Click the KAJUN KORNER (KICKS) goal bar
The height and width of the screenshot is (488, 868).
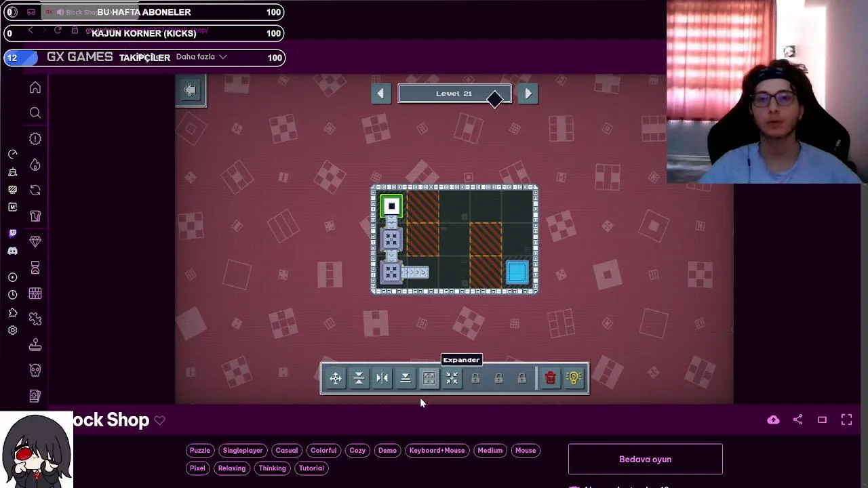pyautogui.click(x=144, y=33)
